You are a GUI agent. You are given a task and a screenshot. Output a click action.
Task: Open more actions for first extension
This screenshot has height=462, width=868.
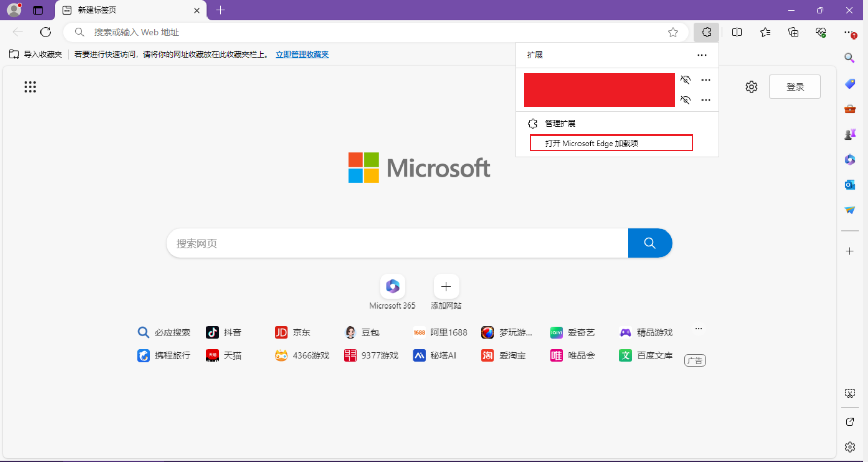pos(706,80)
